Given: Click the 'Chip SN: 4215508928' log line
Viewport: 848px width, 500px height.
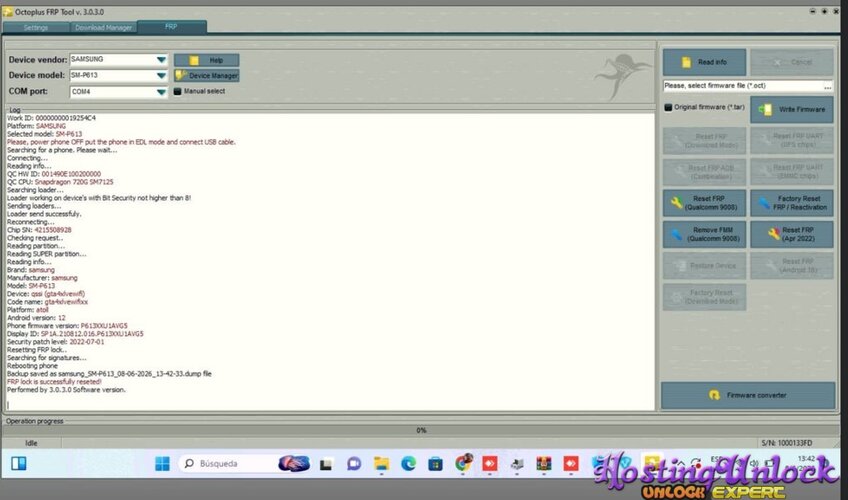Looking at the screenshot, I should (x=39, y=230).
